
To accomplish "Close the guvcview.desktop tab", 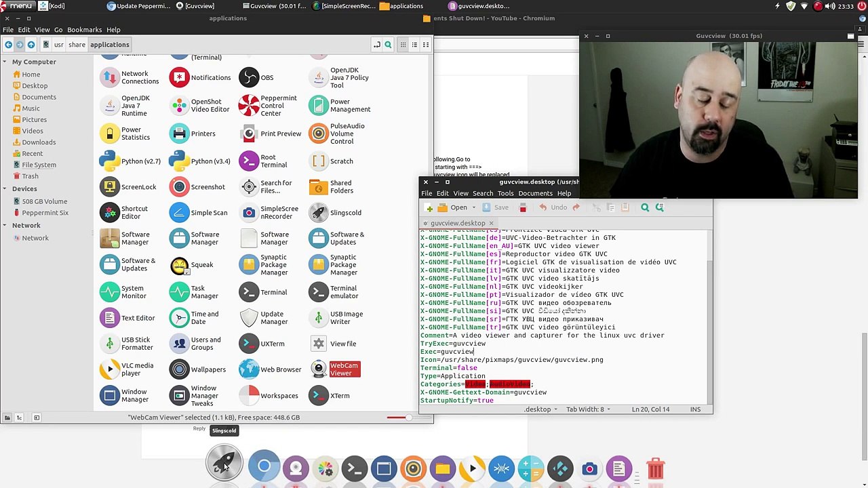I will pyautogui.click(x=491, y=223).
